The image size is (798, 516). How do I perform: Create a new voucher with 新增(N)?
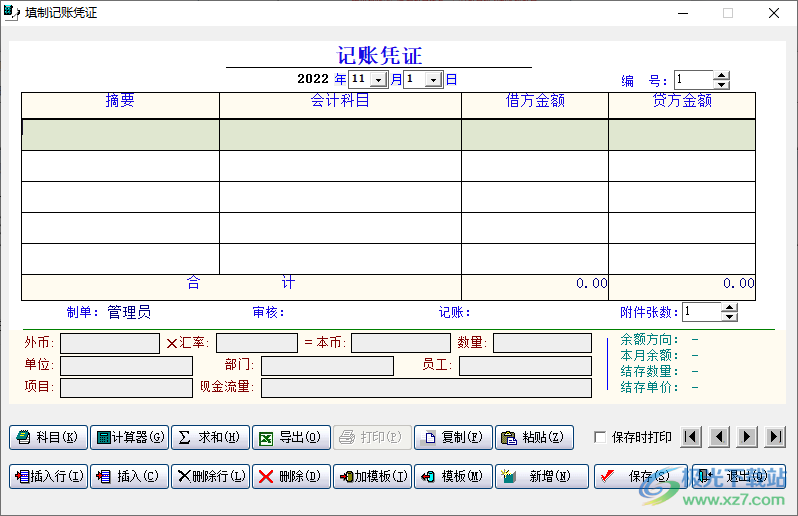542,476
